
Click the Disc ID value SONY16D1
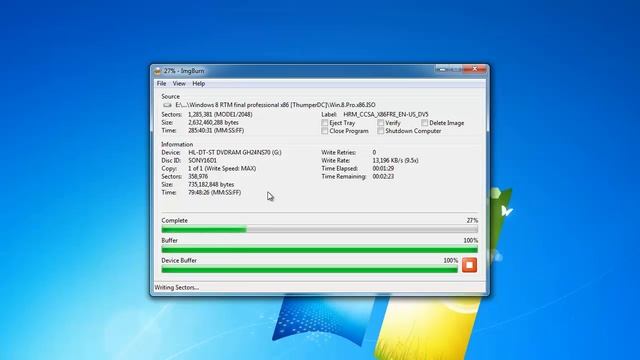pos(202,160)
